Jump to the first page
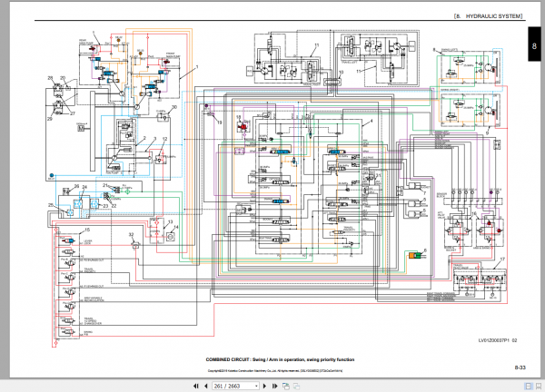Screen dimensions: 545x392 (x=196, y=386)
